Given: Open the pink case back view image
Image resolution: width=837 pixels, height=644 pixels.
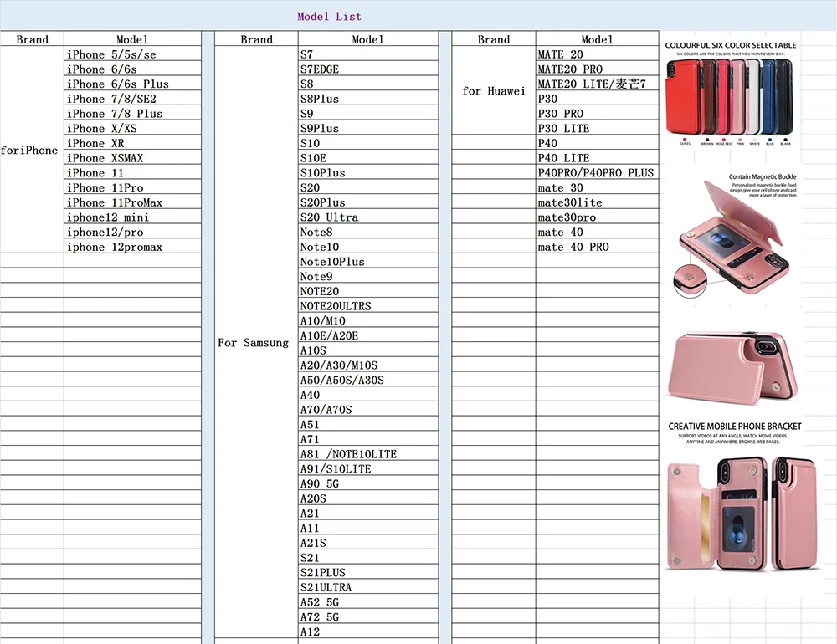Looking at the screenshot, I should click(733, 368).
